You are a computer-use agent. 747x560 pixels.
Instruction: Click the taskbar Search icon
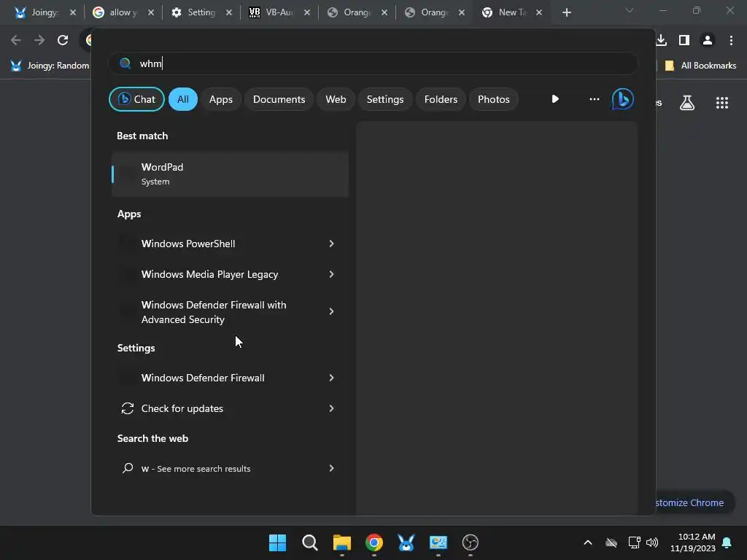pyautogui.click(x=309, y=542)
